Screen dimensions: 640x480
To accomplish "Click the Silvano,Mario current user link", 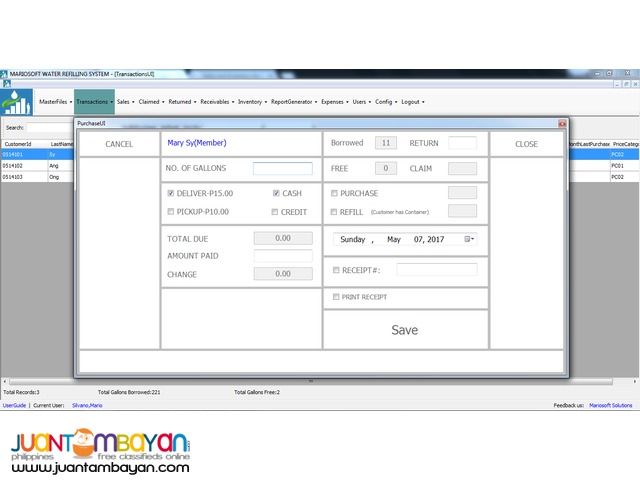I will pyautogui.click(x=87, y=405).
